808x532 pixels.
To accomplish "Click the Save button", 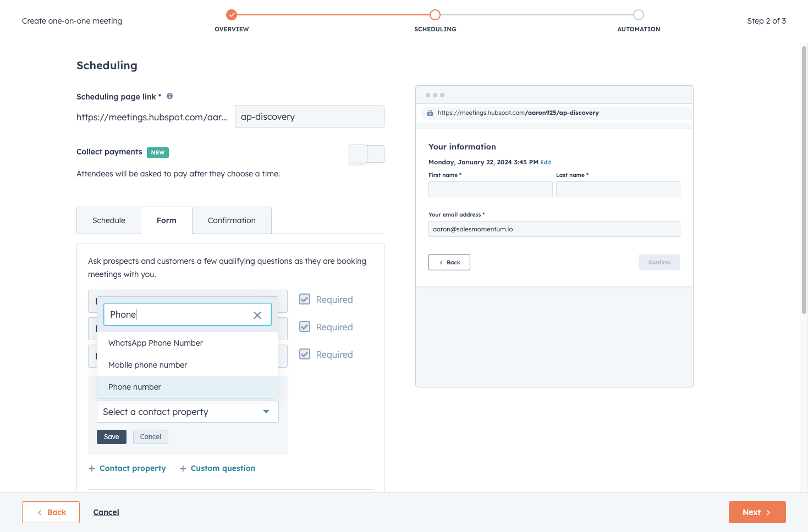I will pos(112,437).
